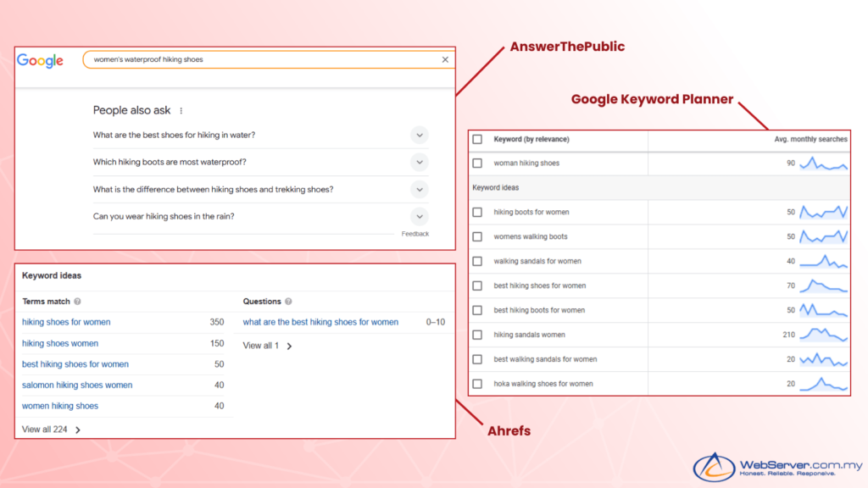
Task: Click the trend sparkline for best hiking boots for women
Action: click(823, 310)
